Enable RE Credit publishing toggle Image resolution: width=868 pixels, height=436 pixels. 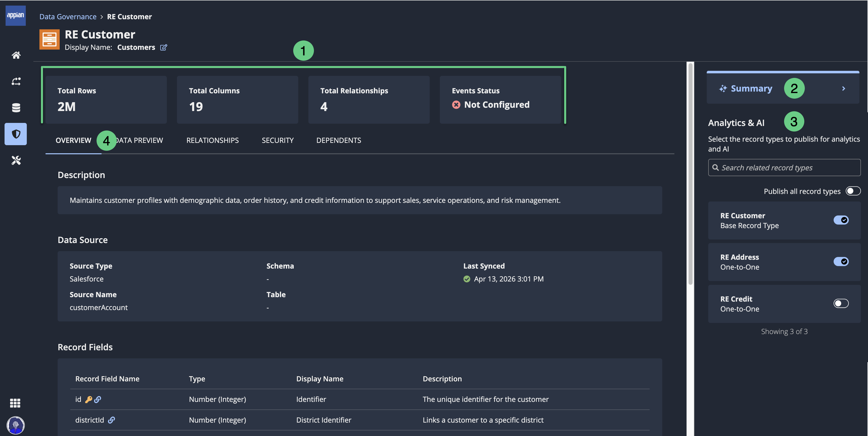[x=841, y=303]
